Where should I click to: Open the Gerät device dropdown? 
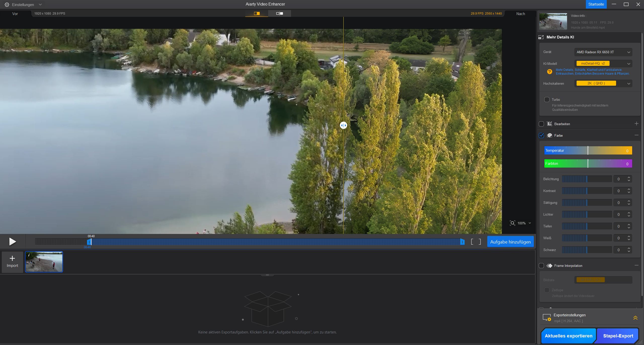603,52
